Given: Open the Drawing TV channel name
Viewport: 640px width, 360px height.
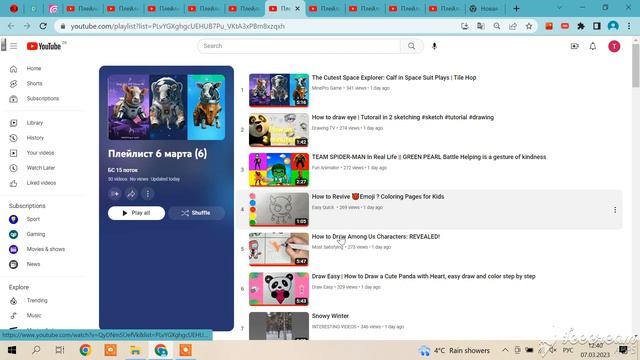Looking at the screenshot, I should (x=323, y=128).
